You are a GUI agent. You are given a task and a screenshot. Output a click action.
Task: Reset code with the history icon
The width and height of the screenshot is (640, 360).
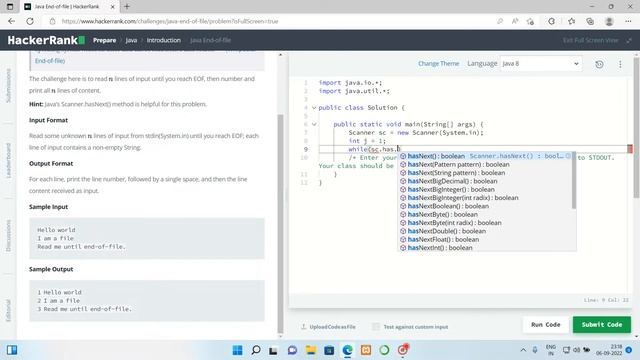click(x=599, y=64)
